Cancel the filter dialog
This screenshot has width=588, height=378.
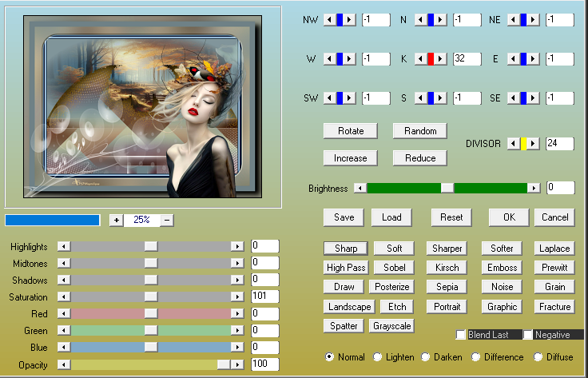(x=554, y=217)
